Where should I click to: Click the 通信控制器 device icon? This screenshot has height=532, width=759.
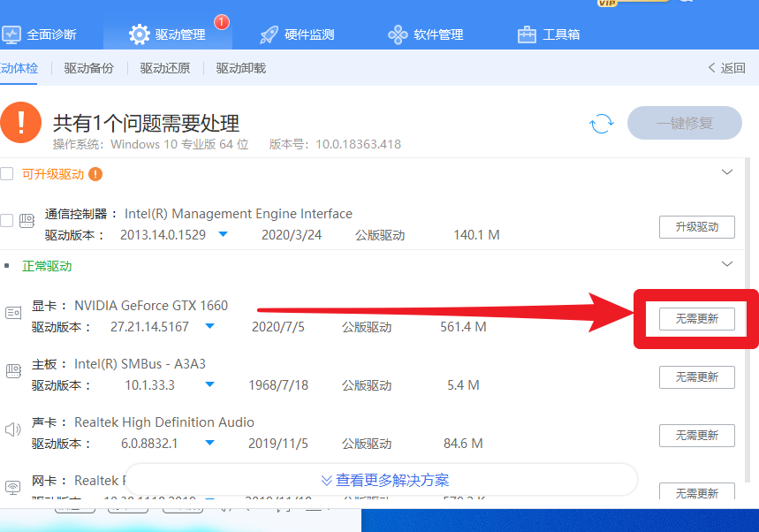click(27, 221)
